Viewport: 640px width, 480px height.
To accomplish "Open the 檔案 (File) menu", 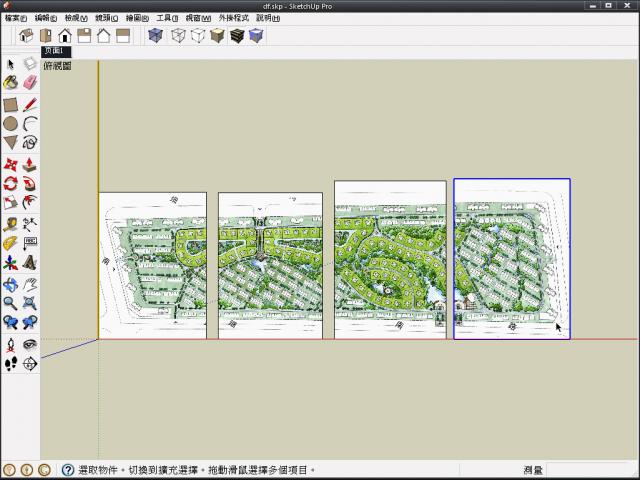I will [x=15, y=18].
